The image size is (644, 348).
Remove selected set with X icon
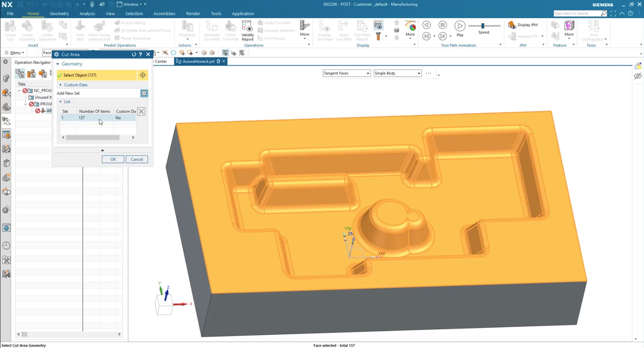141,111
